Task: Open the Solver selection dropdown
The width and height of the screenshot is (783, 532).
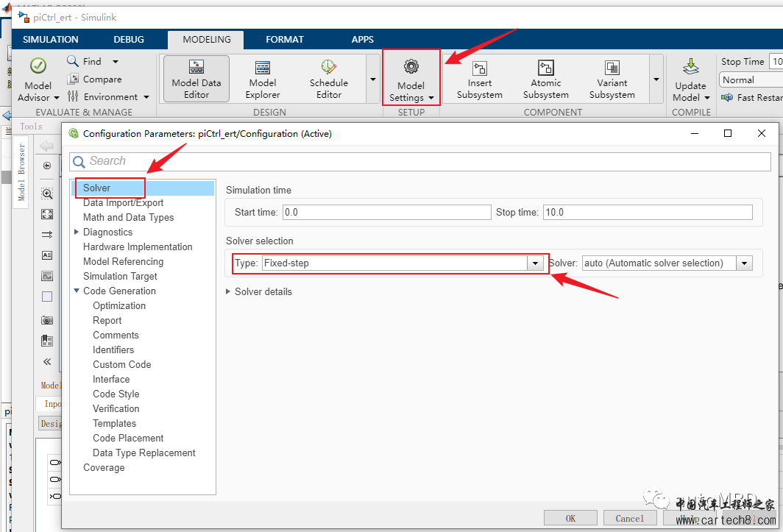Action: tap(744, 263)
